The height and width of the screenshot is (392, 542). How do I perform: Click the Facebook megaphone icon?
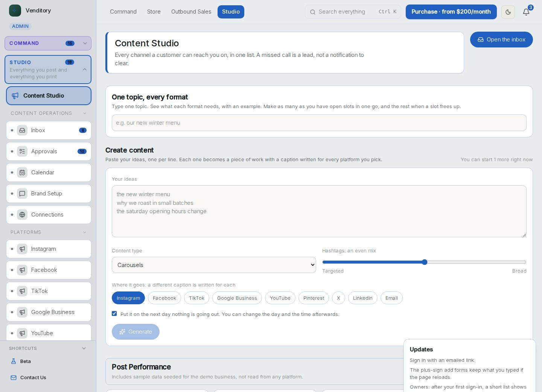[x=22, y=270]
